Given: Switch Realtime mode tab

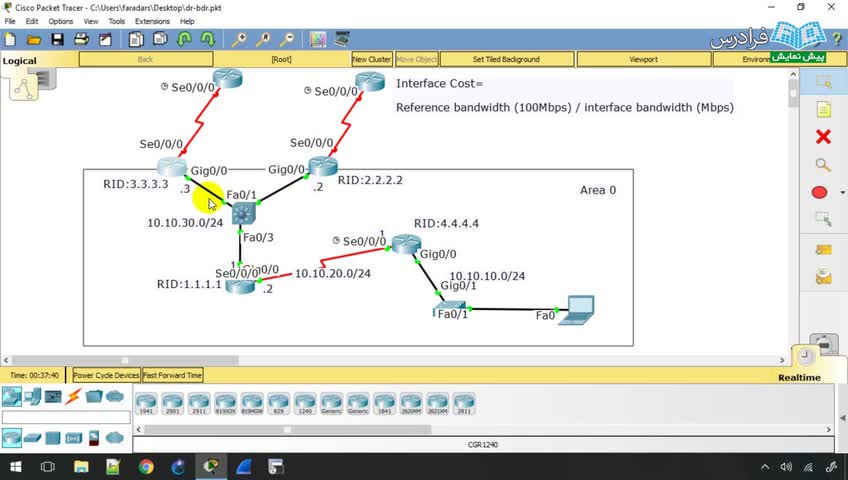Looking at the screenshot, I should click(x=799, y=377).
